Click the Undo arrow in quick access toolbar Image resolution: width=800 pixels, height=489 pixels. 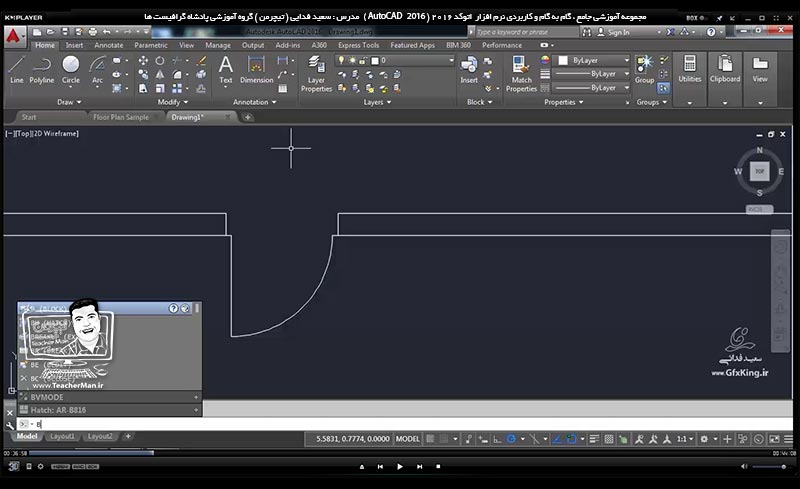pos(106,32)
